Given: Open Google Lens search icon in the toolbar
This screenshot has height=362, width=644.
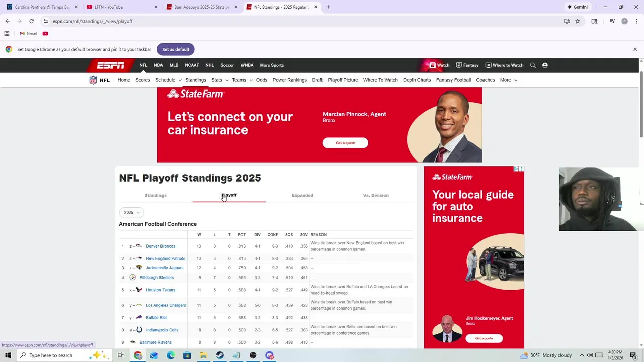Looking at the screenshot, I should click(x=594, y=21).
